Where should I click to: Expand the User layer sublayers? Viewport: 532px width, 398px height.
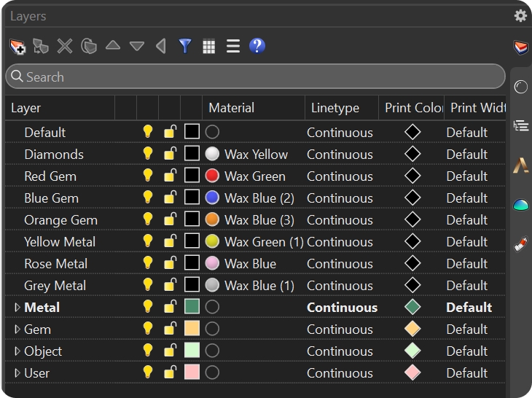[17, 373]
